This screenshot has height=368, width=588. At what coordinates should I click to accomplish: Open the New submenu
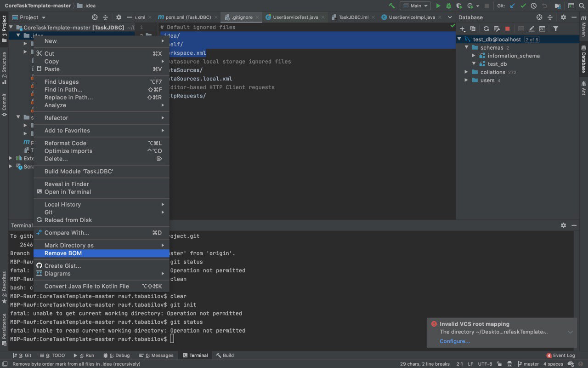[x=102, y=41]
